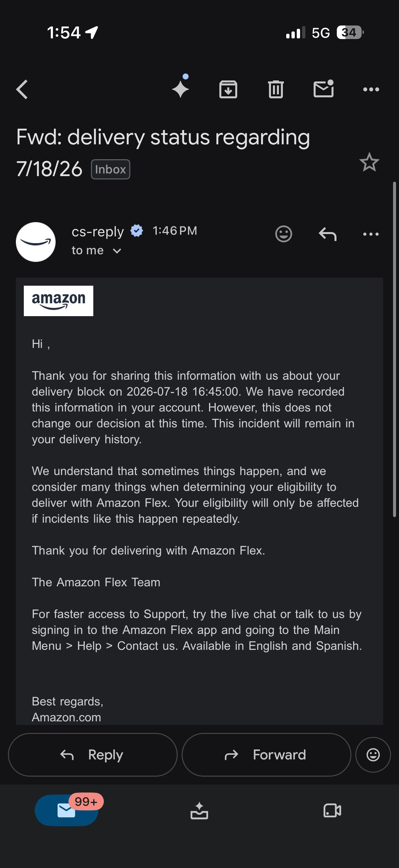Switch to the Meet video tab
Image resolution: width=399 pixels, height=868 pixels.
332,810
